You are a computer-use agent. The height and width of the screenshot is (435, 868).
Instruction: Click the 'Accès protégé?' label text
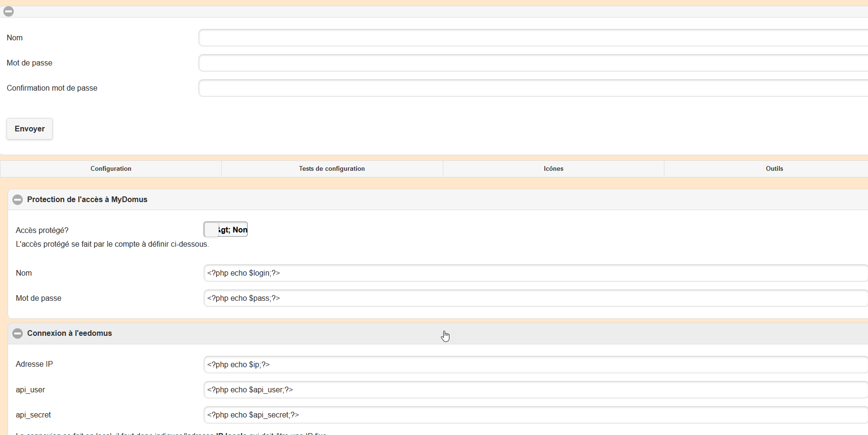(42, 231)
